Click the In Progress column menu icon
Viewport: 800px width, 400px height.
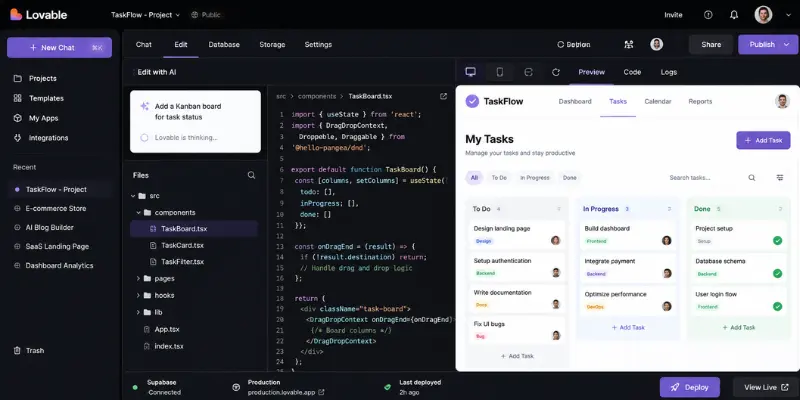tap(669, 209)
